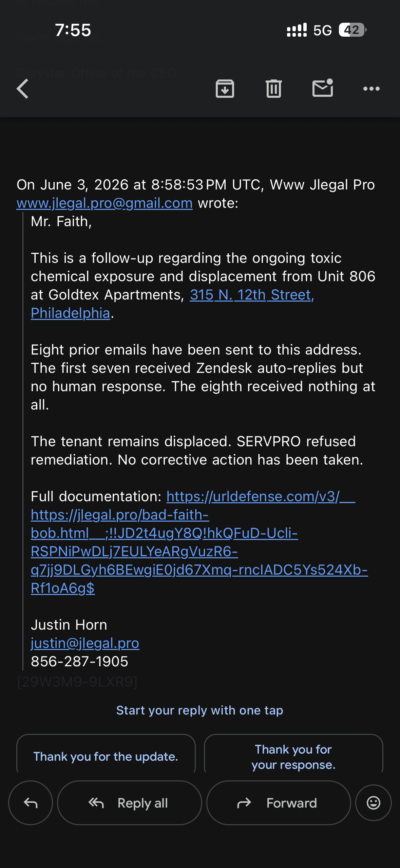400x868 pixels.
Task: Tap 'Start your reply with one tap' text
Action: (200, 710)
